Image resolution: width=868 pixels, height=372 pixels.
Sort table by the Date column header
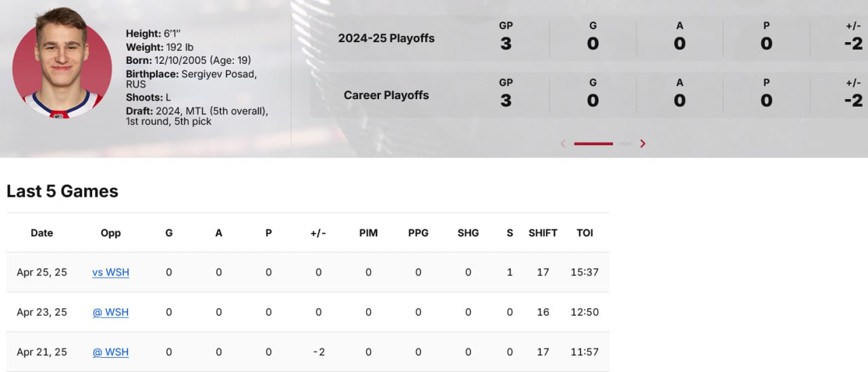click(41, 233)
